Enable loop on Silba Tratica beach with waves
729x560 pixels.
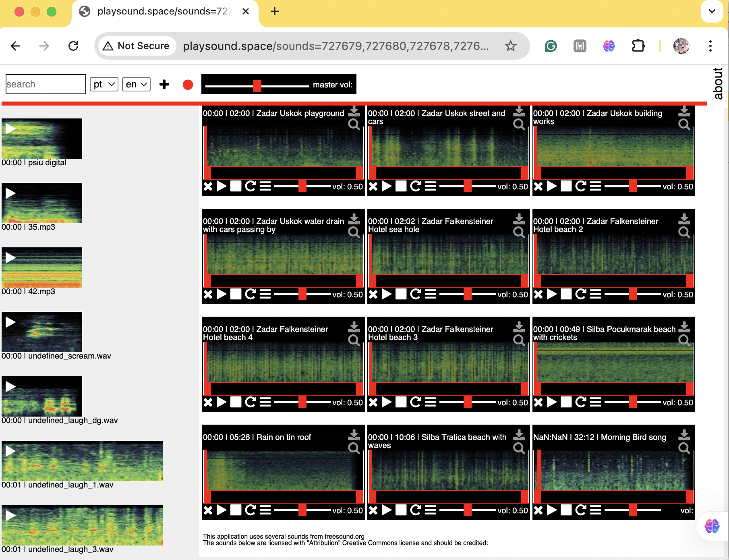[x=416, y=510]
